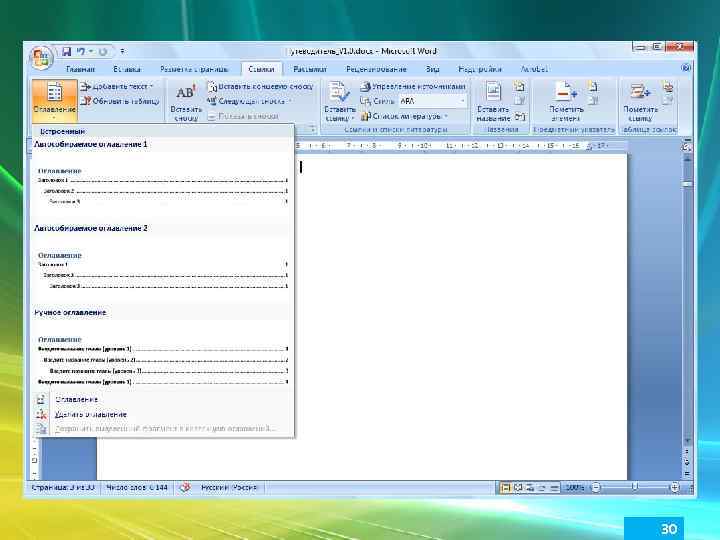Open the Acrobat ribbon tab
This screenshot has height=540, width=720.
click(534, 69)
